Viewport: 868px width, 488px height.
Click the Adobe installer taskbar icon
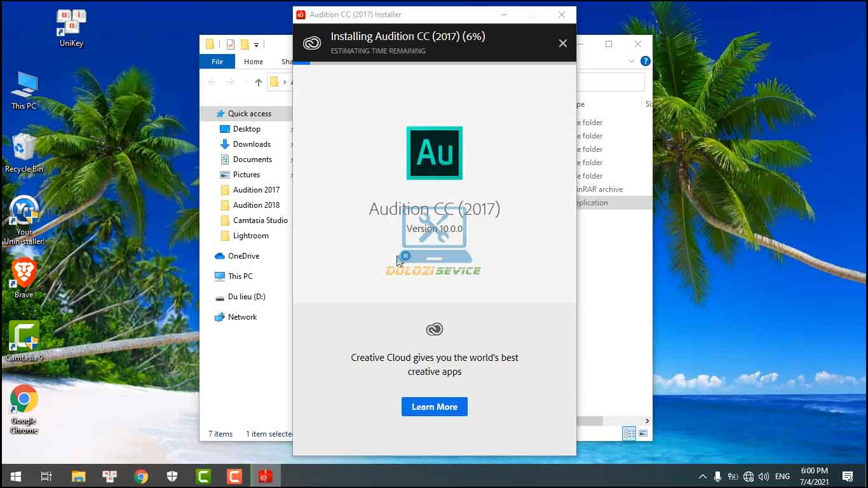click(265, 477)
